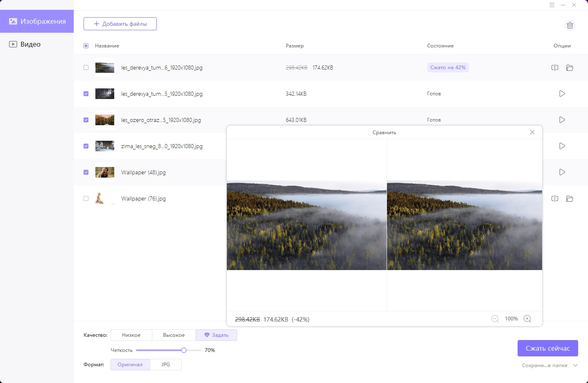
Task: Start compressing Wallpaper (48).jpg
Action: pos(562,172)
